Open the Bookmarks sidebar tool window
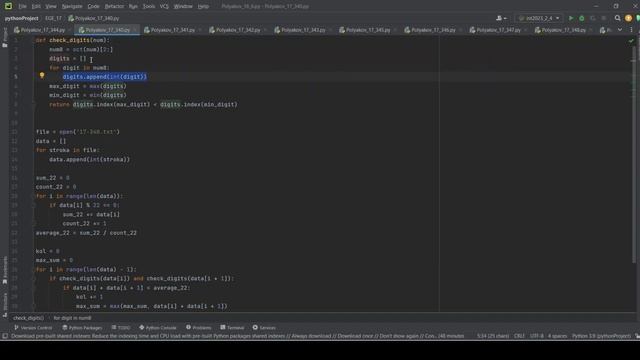This screenshot has height=360, width=640. [5, 270]
